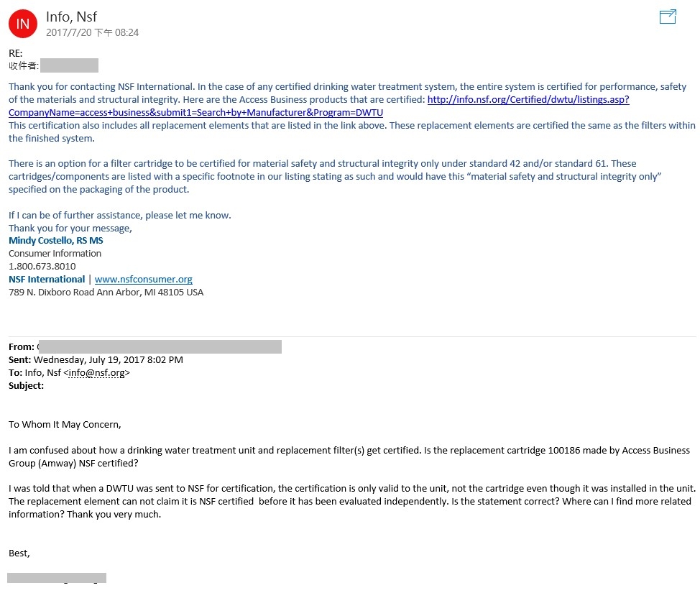Click the NSF International signature text

(47, 280)
